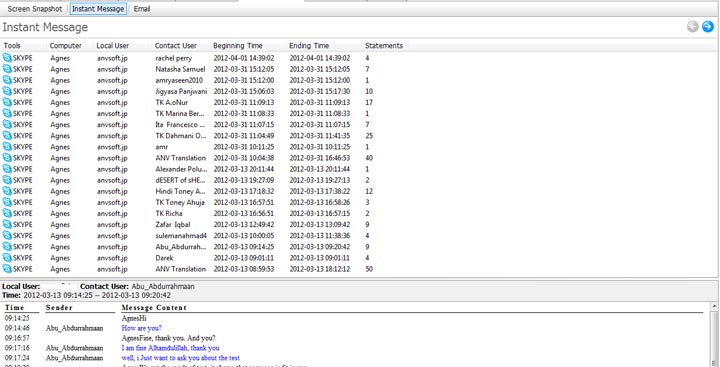This screenshot has width=720, height=367.
Task: Select contact Darek
Action: [x=164, y=258]
